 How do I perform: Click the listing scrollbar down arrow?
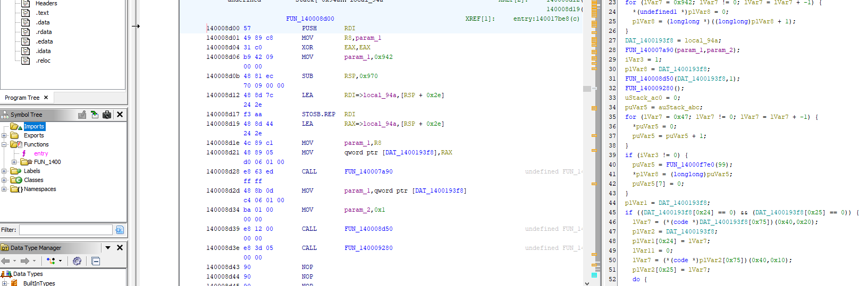coord(587,283)
